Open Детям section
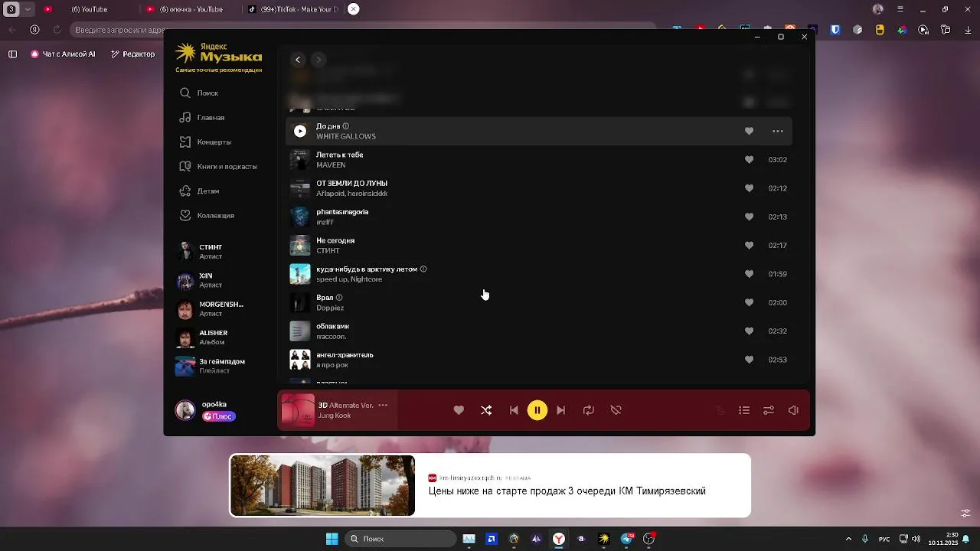The height and width of the screenshot is (551, 980). coord(199,191)
